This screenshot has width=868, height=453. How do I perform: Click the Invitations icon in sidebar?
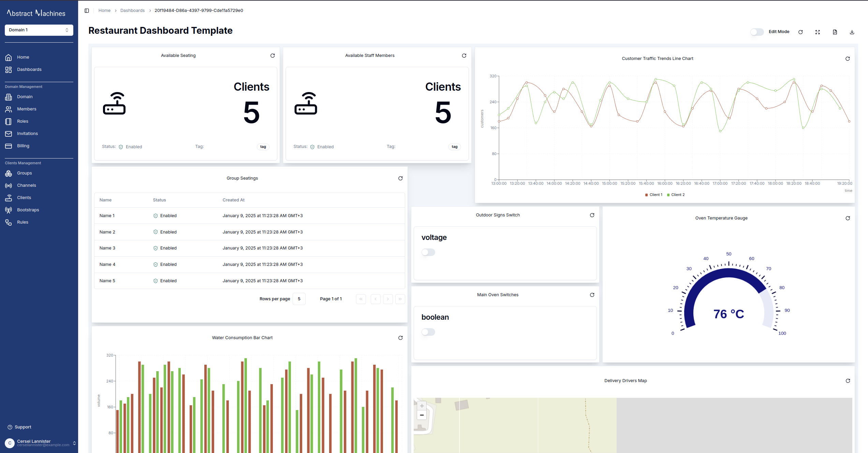pos(9,133)
